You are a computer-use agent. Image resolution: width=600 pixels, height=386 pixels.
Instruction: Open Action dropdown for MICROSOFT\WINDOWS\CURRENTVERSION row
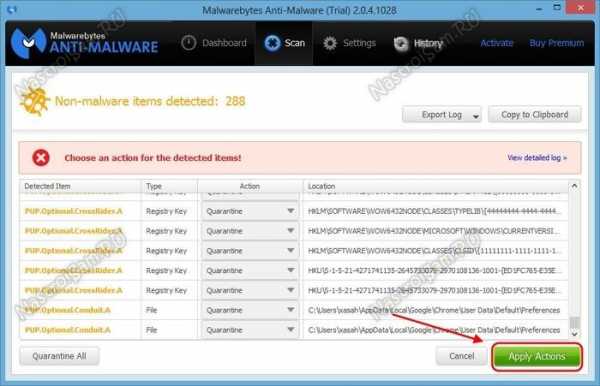tap(249, 231)
